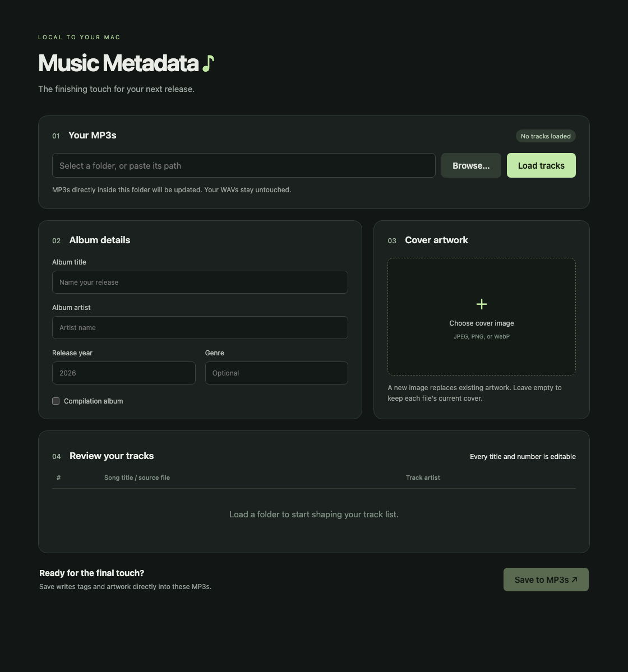The height and width of the screenshot is (672, 628).
Task: Click the Choose cover image drop zone
Action: tap(482, 317)
